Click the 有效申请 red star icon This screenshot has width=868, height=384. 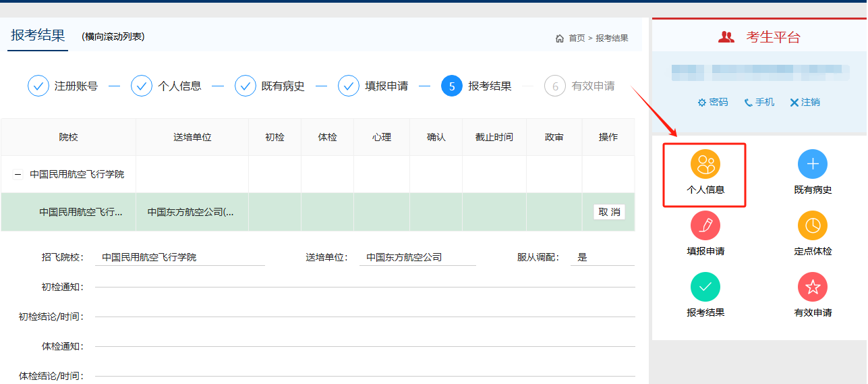click(812, 287)
